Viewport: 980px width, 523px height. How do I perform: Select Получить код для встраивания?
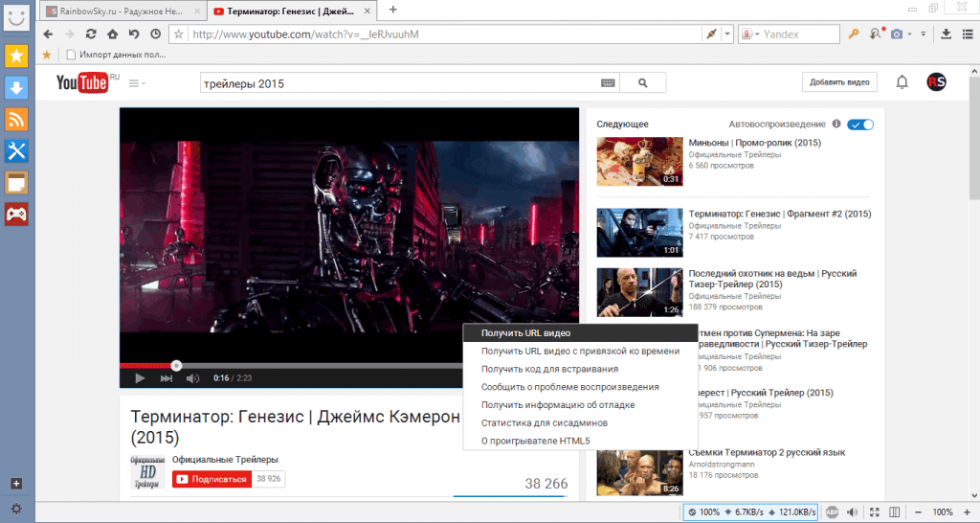pyautogui.click(x=580, y=369)
